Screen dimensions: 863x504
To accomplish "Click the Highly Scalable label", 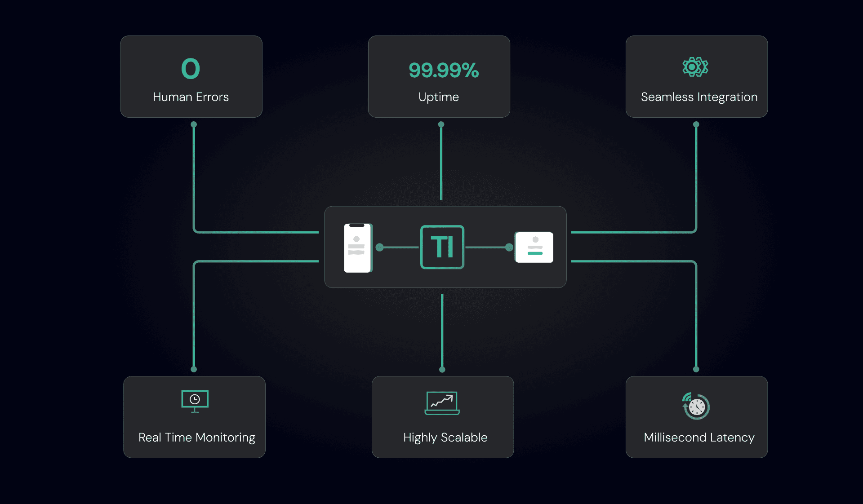I will 445,438.
